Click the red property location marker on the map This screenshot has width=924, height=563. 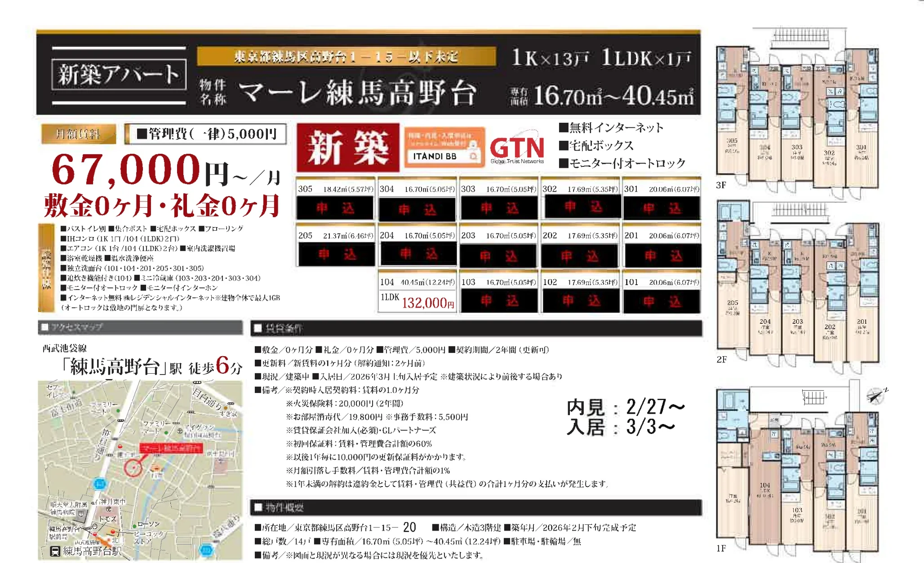pyautogui.click(x=134, y=467)
